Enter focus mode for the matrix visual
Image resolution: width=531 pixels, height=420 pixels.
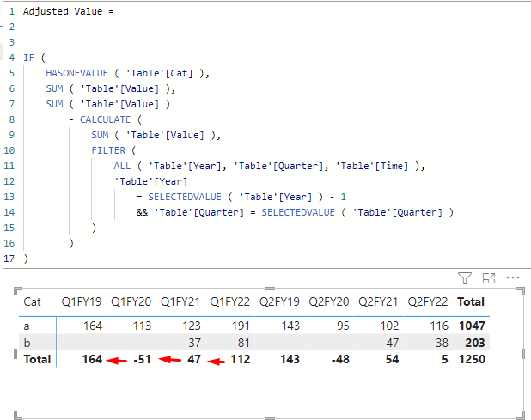click(x=489, y=278)
